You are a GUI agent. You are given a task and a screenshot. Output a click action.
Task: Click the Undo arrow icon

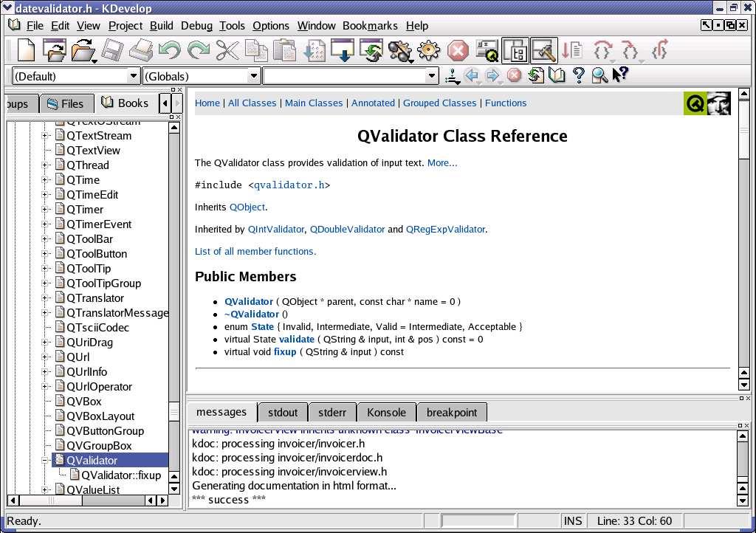pos(170,50)
